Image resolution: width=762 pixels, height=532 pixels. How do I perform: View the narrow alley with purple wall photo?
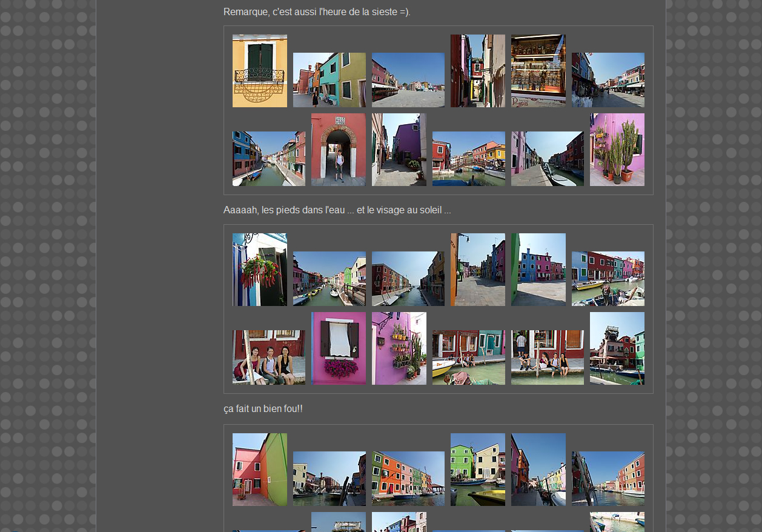[477, 71]
